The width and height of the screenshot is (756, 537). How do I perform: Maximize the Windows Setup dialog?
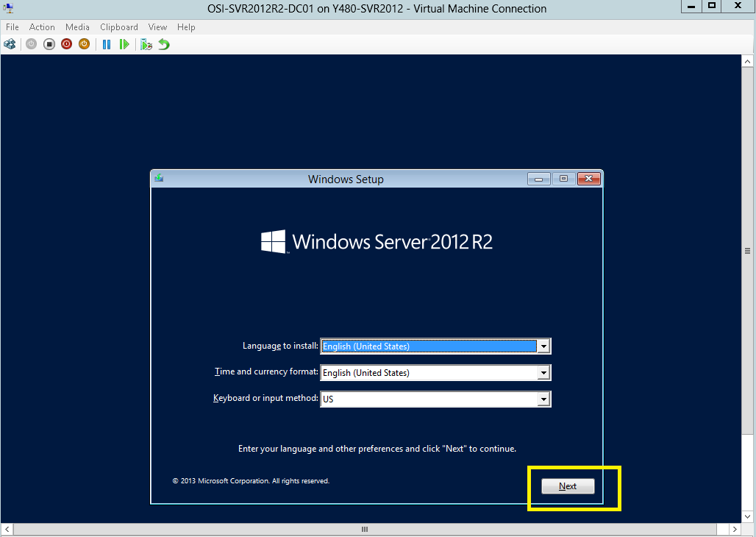point(563,179)
